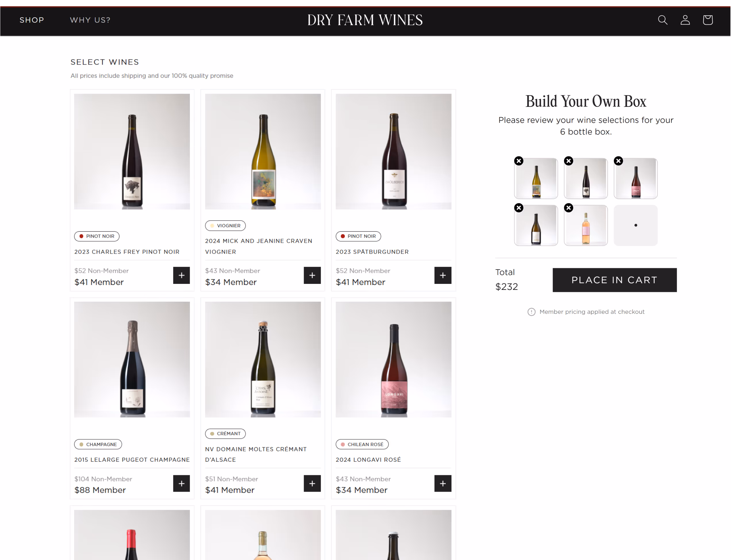Screen dimensions: 731x560
Task: Add the 2024 Longavi Rosé with plus icon
Action: point(443,483)
